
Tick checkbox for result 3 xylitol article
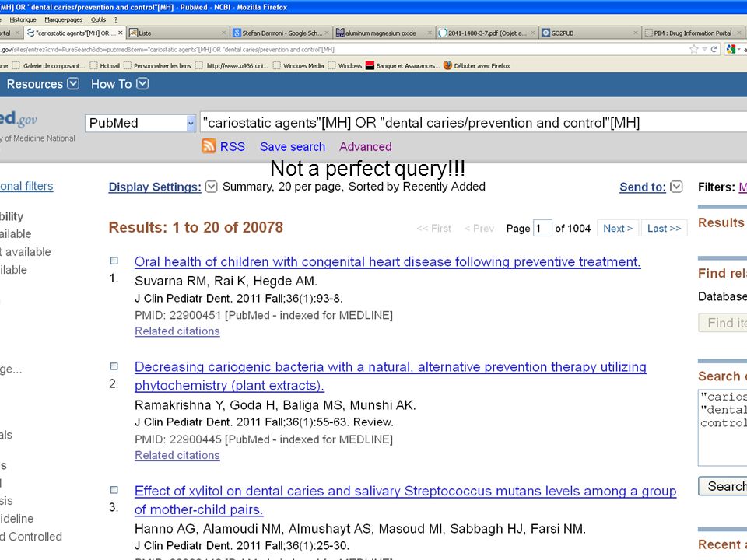(114, 489)
